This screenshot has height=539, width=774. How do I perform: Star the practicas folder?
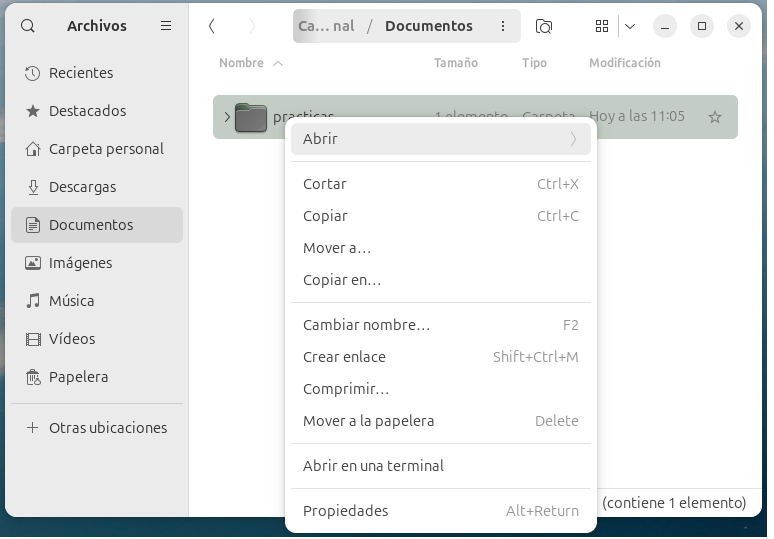click(714, 117)
